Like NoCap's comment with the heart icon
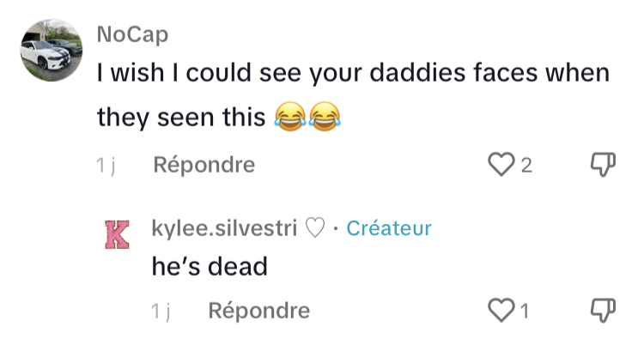Image resolution: width=644 pixels, height=345 pixels. click(x=501, y=164)
